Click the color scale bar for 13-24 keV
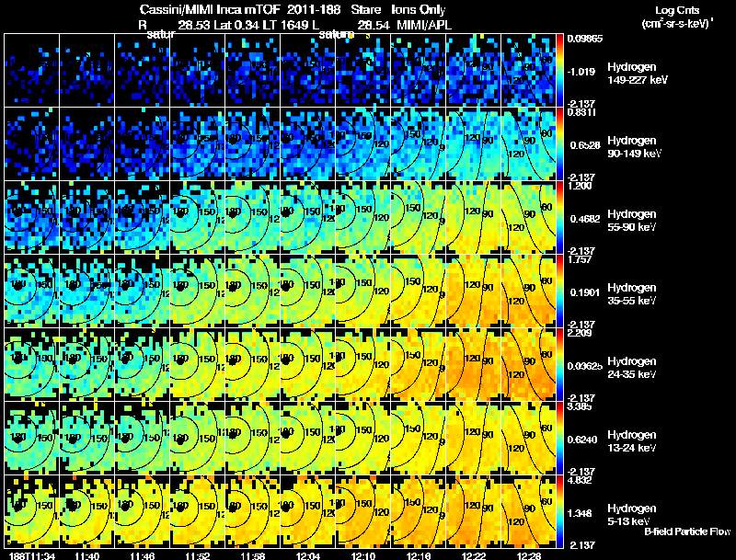The image size is (736, 560). [x=559, y=439]
